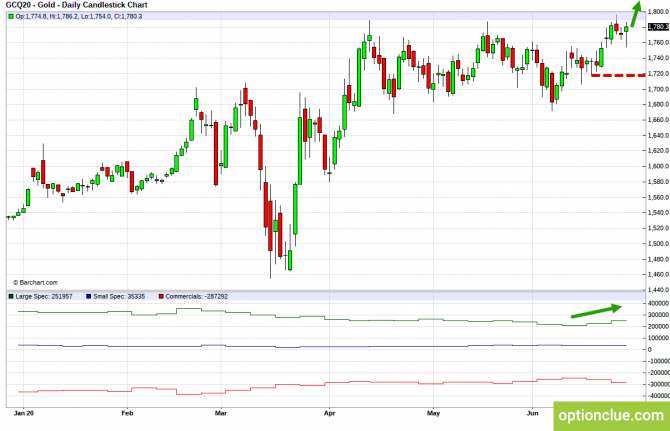Image resolution: width=670 pixels, height=431 pixels.
Task: Click the 'Apr' date axis label
Action: [329, 413]
